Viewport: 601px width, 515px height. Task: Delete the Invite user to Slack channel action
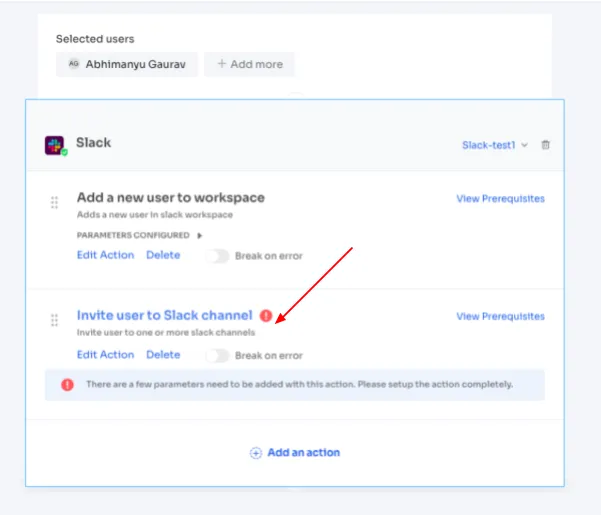[x=163, y=355]
